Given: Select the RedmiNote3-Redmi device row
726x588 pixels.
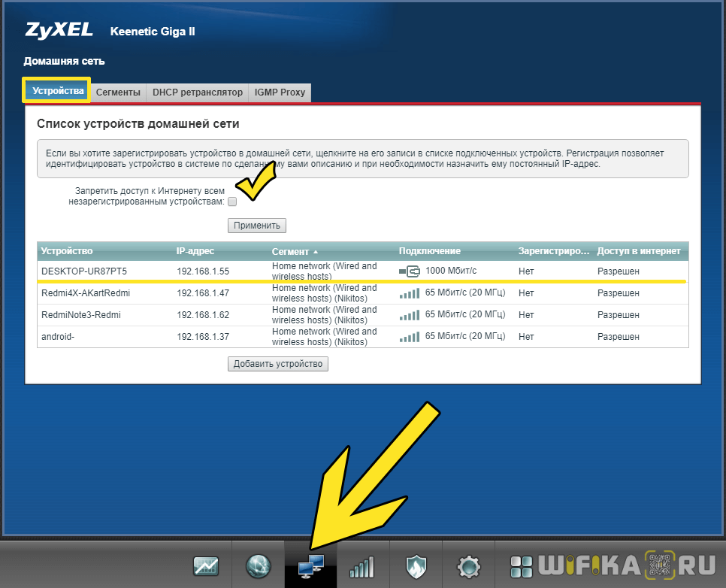Looking at the screenshot, I should (81, 315).
